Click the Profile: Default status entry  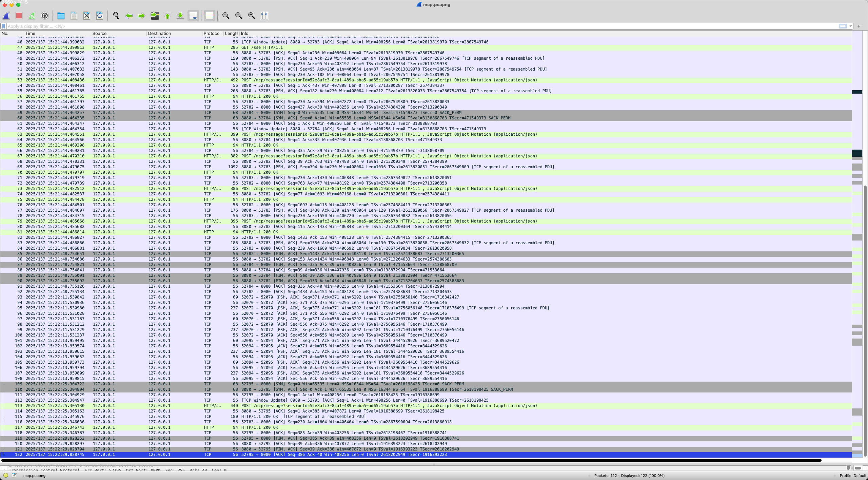pos(853,476)
